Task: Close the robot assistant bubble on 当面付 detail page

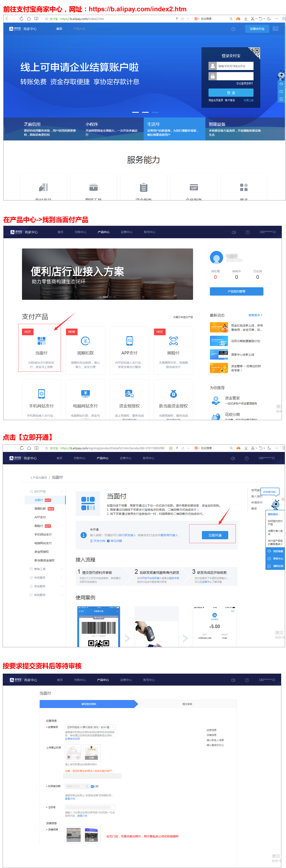Action: point(283,499)
